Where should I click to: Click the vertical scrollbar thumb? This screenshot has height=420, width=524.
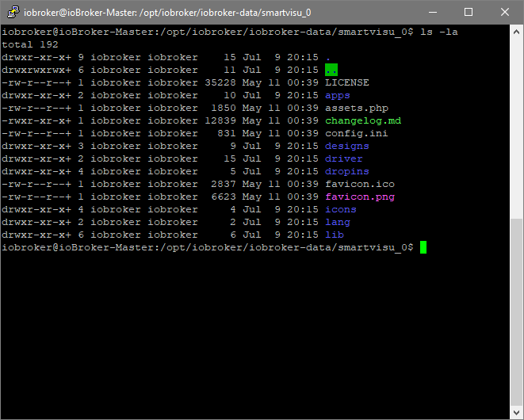(x=516, y=312)
